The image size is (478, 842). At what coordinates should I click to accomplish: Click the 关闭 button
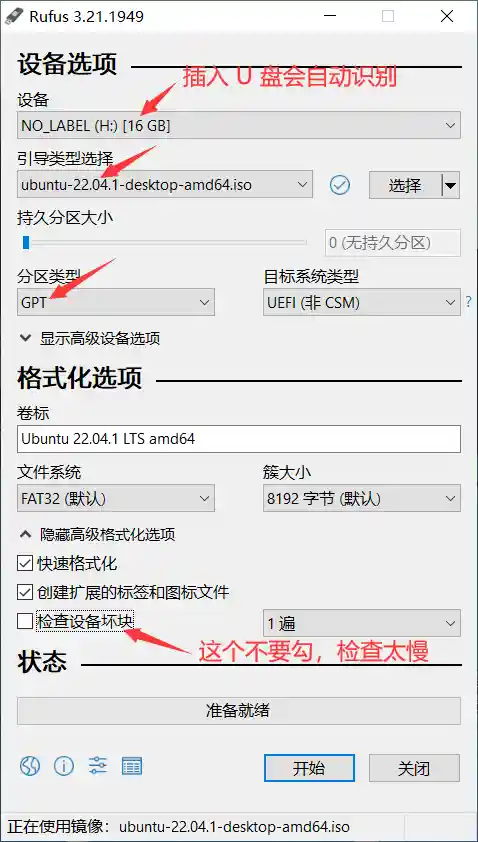[414, 768]
